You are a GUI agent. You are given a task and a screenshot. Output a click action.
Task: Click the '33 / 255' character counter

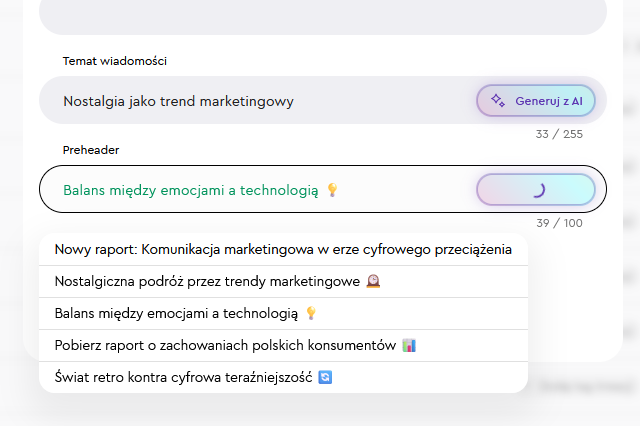coord(559,134)
